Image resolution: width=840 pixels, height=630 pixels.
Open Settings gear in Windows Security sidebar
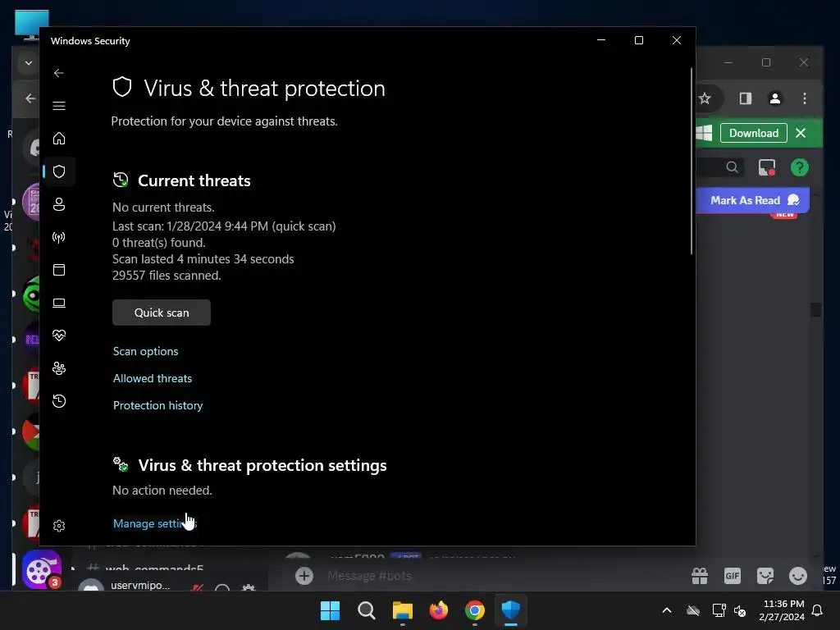(59, 526)
